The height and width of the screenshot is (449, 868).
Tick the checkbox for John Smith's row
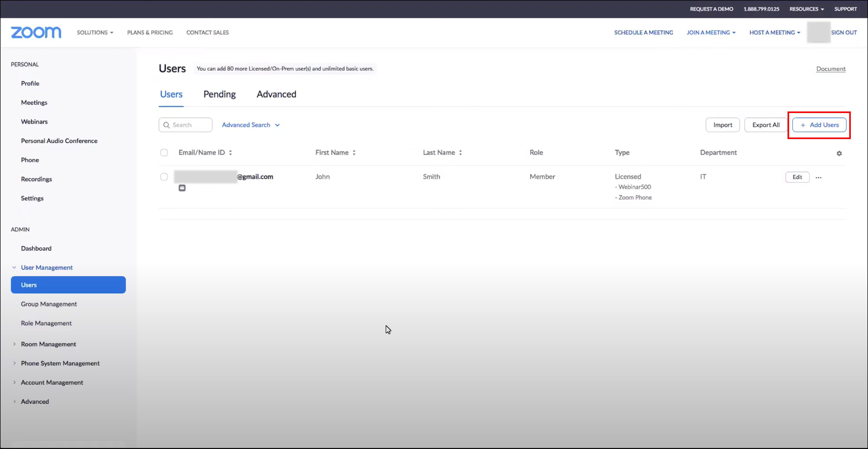click(164, 177)
